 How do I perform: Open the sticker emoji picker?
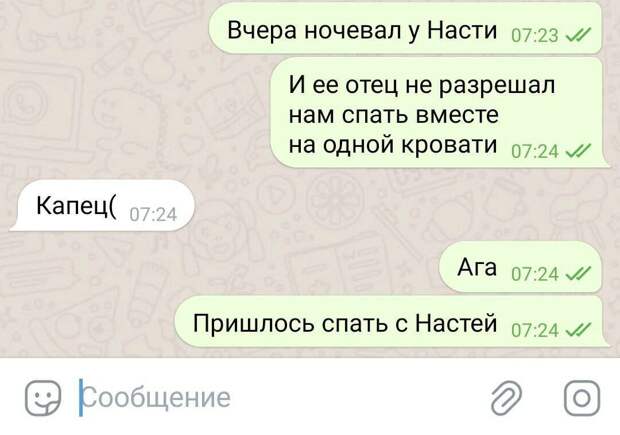(x=43, y=398)
